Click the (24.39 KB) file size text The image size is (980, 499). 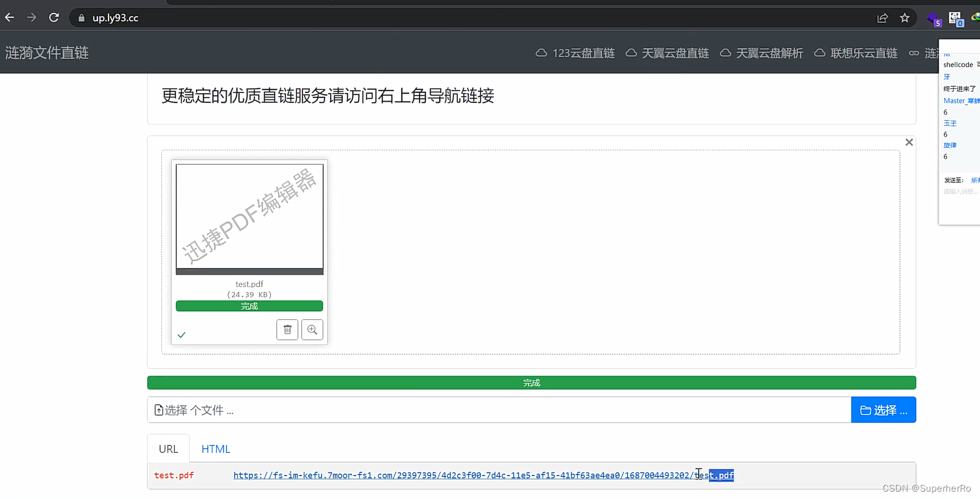(249, 294)
